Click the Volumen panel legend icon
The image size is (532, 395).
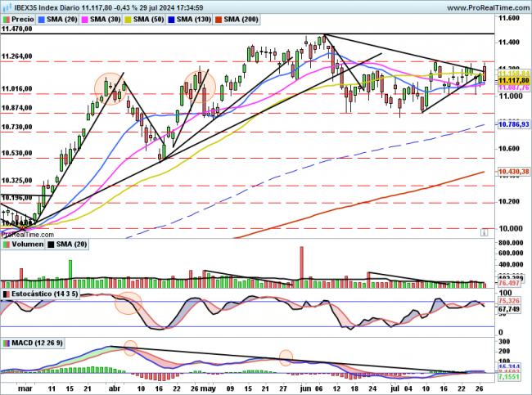click(7, 244)
